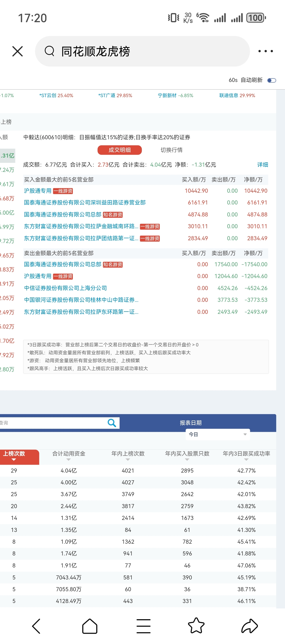Screen dimensions: 285x644
Task: Share page with the arrow icon
Action: [x=249, y=626]
